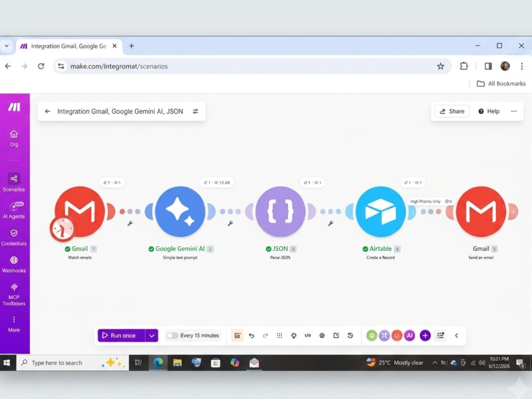Select the Integration Gmail browser tab
Screen dimensions: 532x399
point(69,46)
